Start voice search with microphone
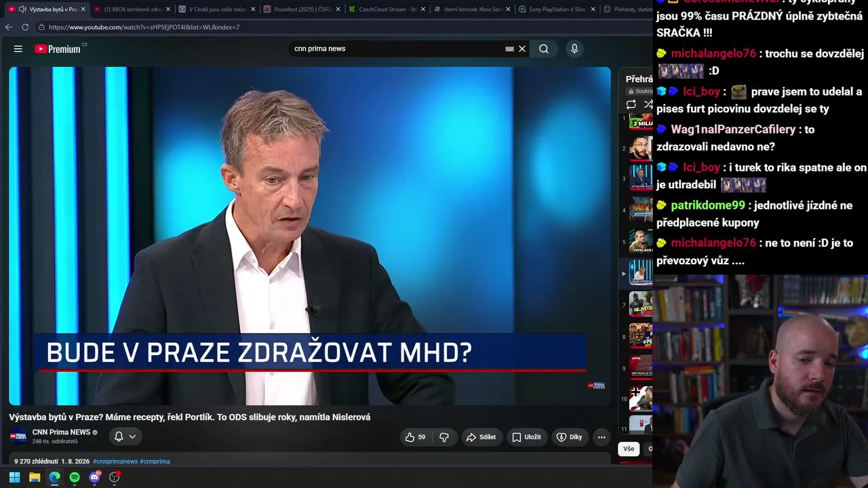 pyautogui.click(x=574, y=49)
